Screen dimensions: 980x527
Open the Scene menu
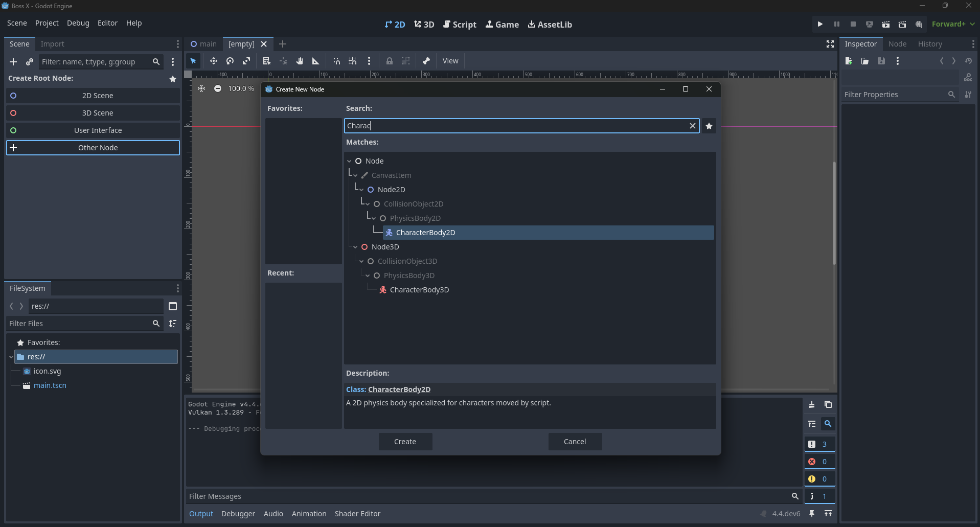coord(17,23)
